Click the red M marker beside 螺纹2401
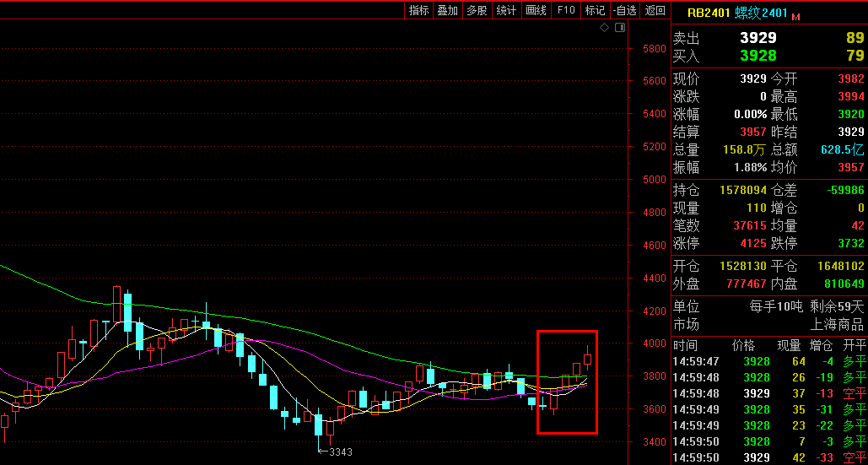Screen dimensions: 868x465 [x=795, y=16]
